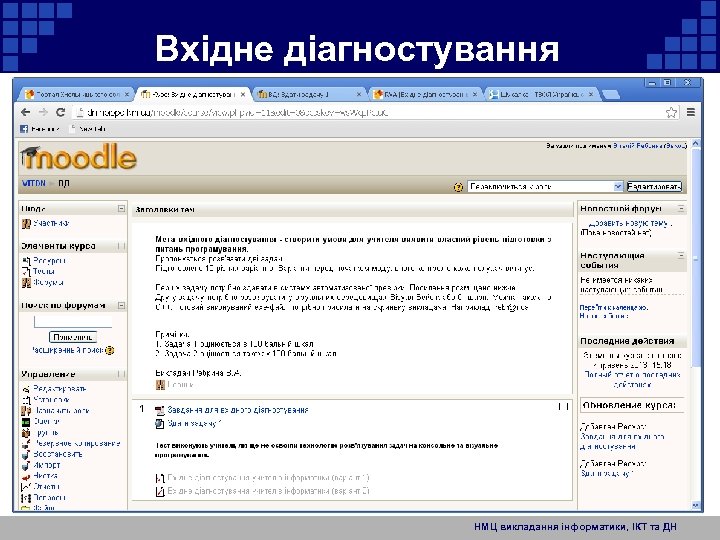The image size is (720, 540).
Task: Click the Вопросы questions icon
Action: pyautogui.click(x=26, y=498)
